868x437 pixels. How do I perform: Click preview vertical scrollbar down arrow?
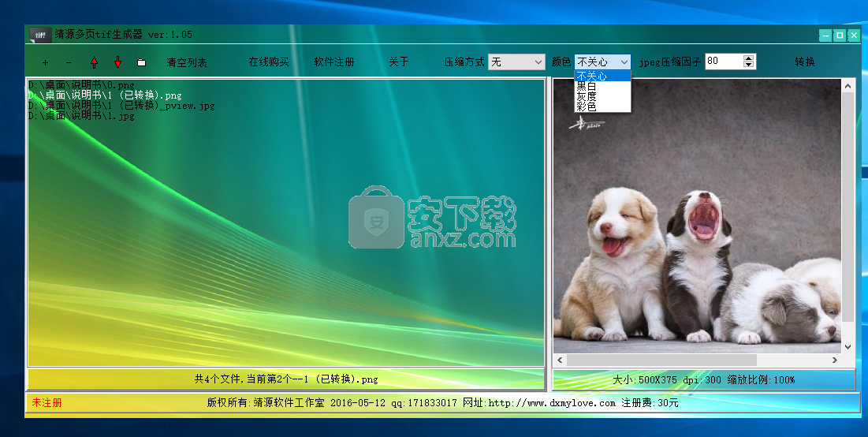848,347
